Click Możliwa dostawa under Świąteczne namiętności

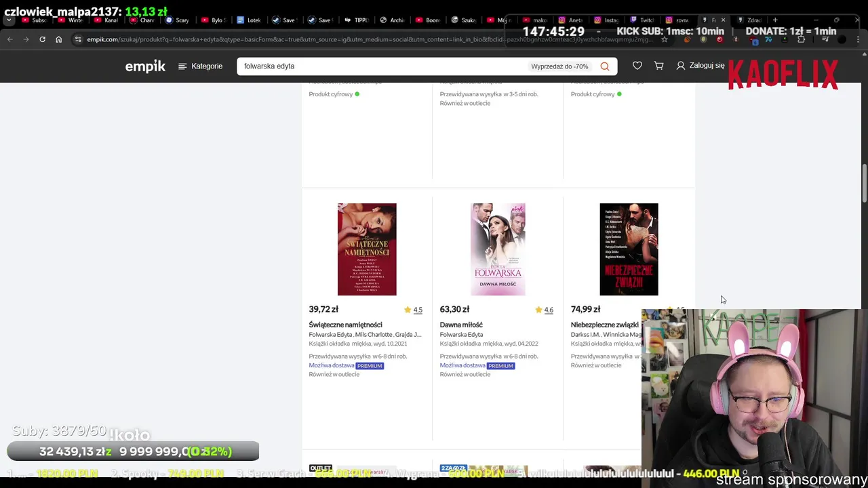331,365
